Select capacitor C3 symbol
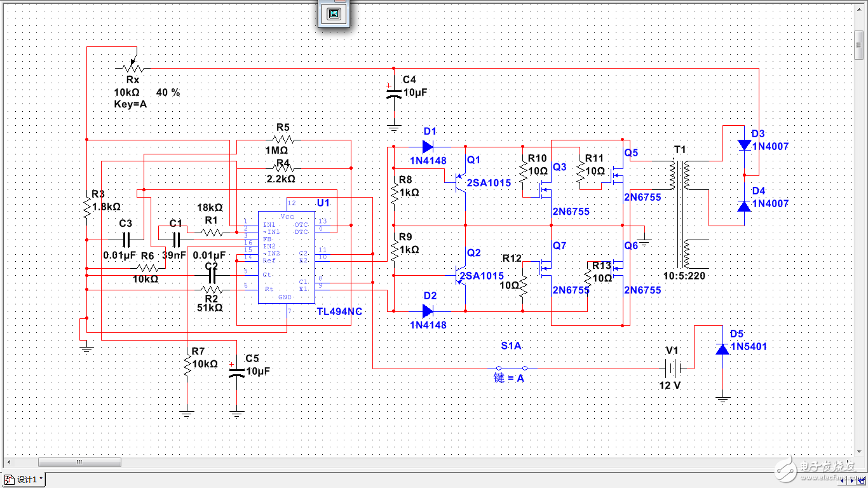868x488 pixels. [126, 240]
